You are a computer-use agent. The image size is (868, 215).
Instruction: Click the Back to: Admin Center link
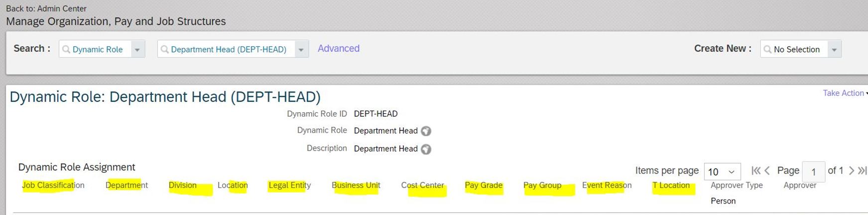(x=46, y=8)
